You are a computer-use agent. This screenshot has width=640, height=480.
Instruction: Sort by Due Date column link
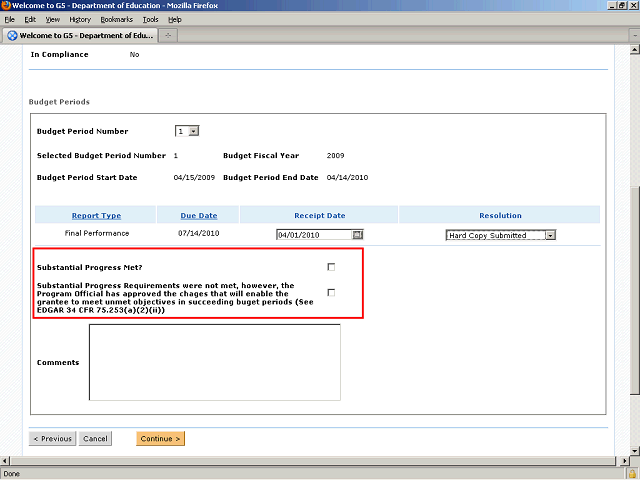pos(199,216)
